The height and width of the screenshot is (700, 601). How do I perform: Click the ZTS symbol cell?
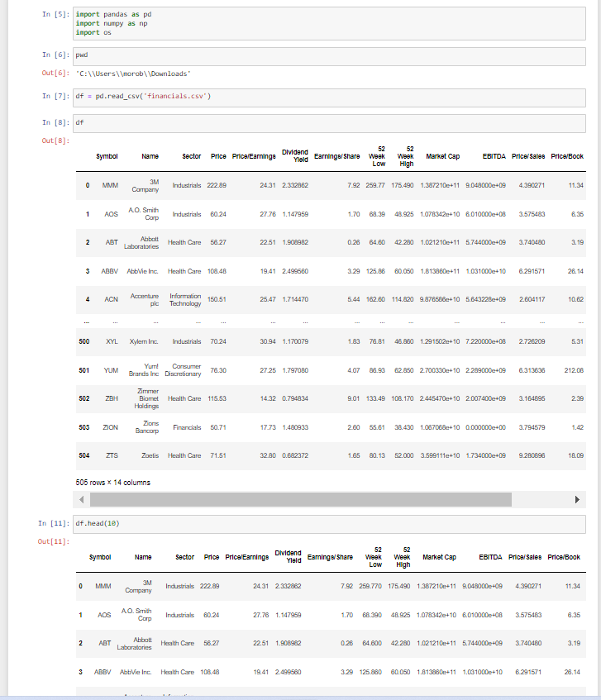pos(112,456)
